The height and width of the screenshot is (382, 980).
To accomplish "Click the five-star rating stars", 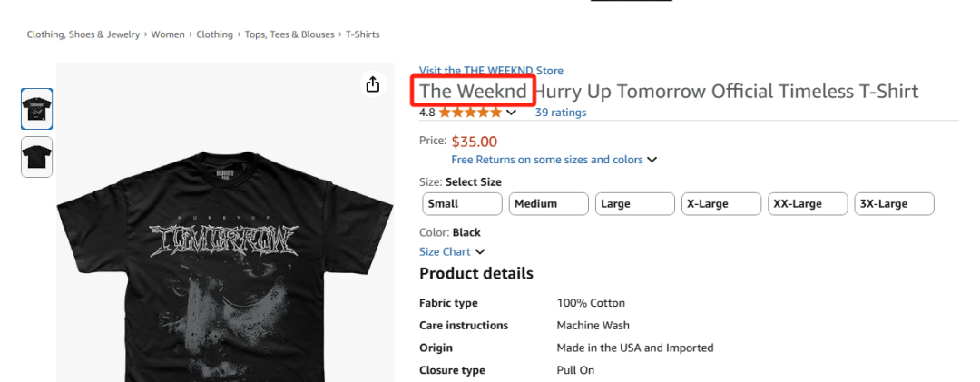I will click(x=470, y=113).
